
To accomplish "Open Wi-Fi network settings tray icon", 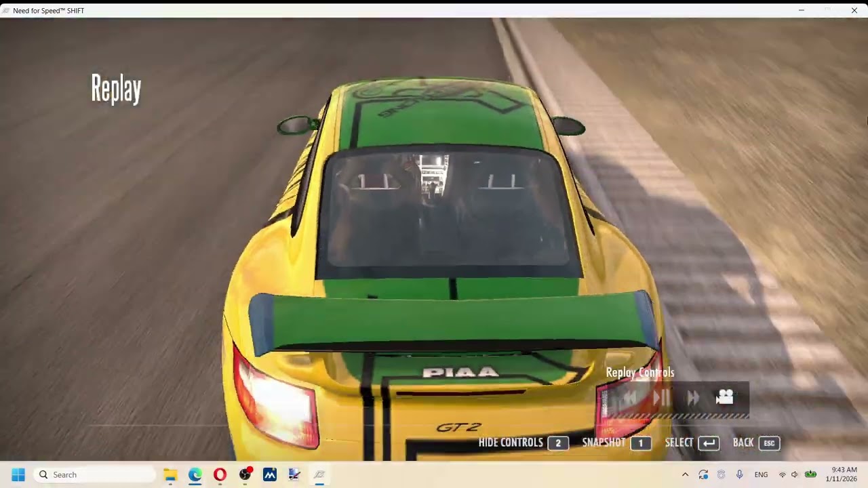I will [783, 474].
